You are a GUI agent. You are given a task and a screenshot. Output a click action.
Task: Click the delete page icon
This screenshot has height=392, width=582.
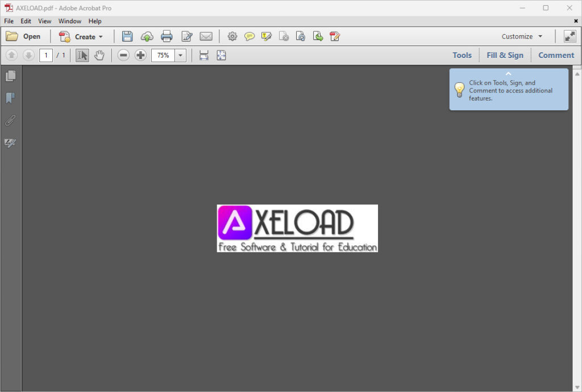coord(284,36)
